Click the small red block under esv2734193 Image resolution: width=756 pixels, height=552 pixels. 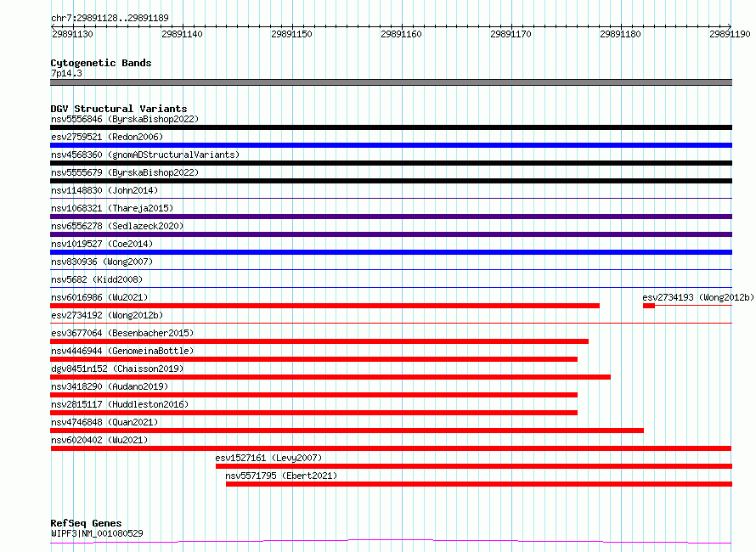(x=649, y=306)
